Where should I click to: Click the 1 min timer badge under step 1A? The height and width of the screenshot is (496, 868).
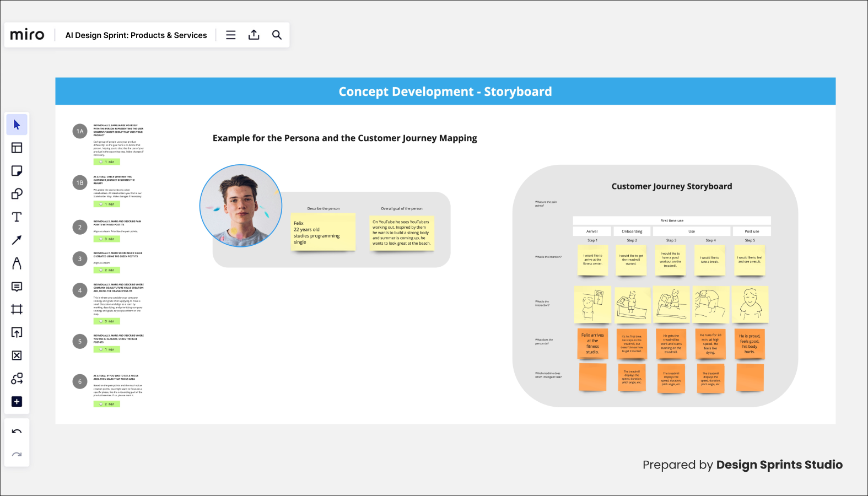(107, 162)
